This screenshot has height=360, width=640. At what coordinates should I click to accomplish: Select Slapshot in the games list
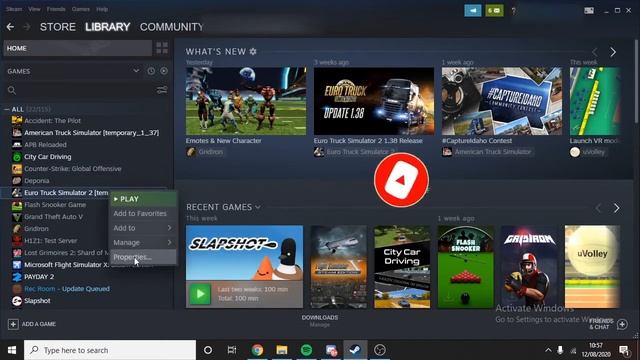point(37,301)
